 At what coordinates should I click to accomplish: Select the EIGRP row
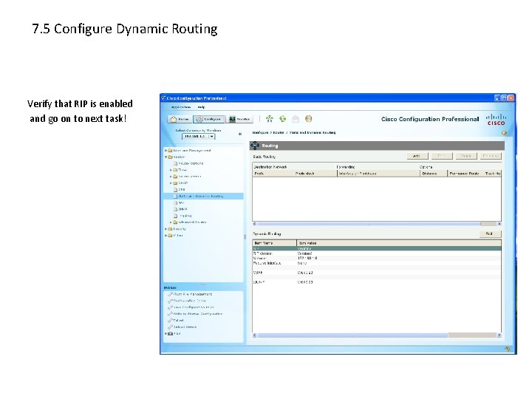tap(377, 282)
